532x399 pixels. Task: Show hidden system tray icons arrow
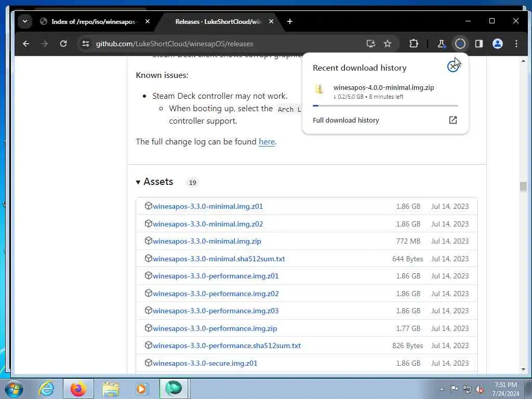pyautogui.click(x=442, y=389)
